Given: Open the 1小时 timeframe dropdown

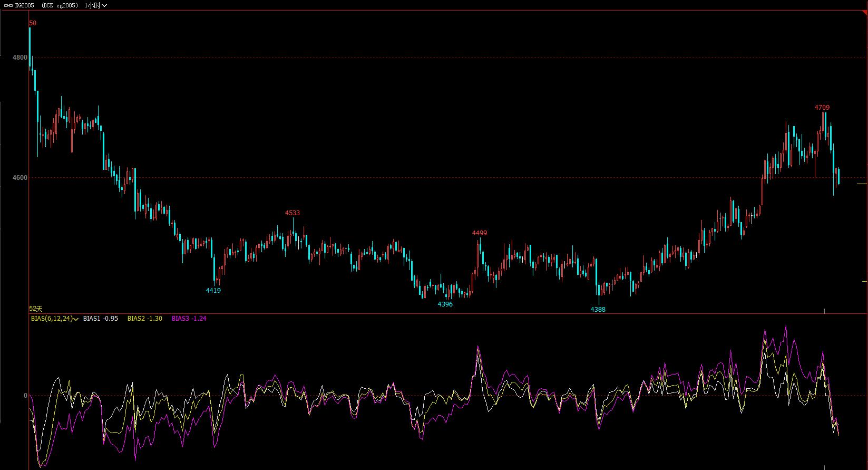Looking at the screenshot, I should pos(95,5).
